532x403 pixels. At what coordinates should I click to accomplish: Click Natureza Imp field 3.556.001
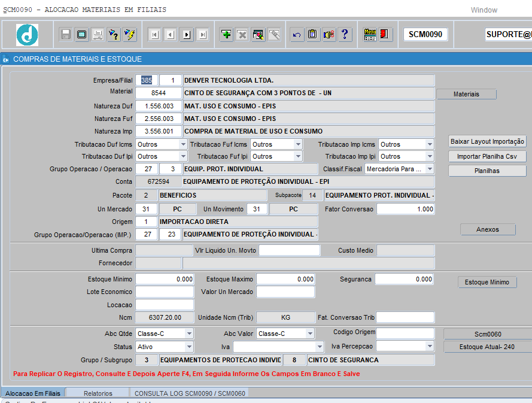(159, 131)
